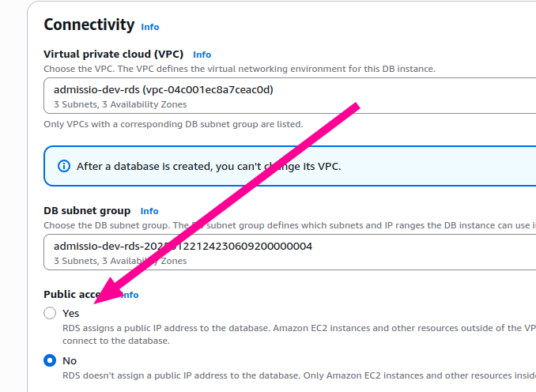Click the Connectivity section heading

click(89, 24)
